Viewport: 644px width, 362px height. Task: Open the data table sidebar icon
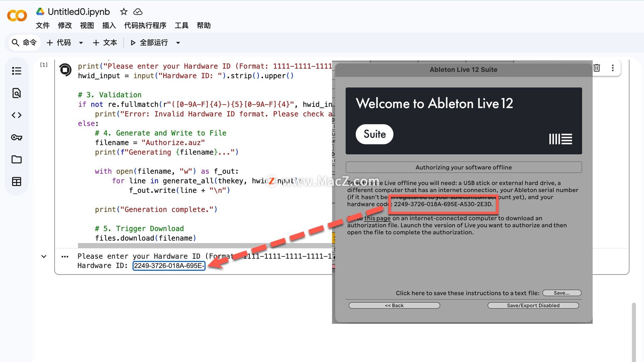point(16,182)
